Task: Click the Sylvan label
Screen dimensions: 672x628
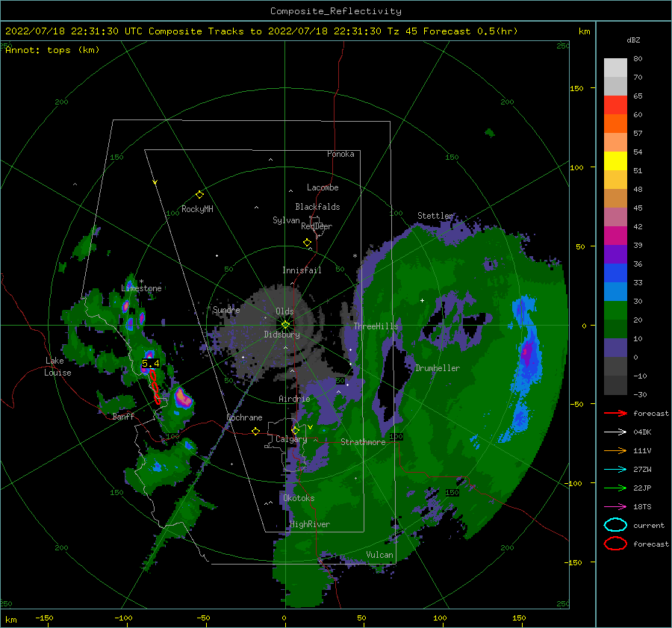Action: point(286,220)
